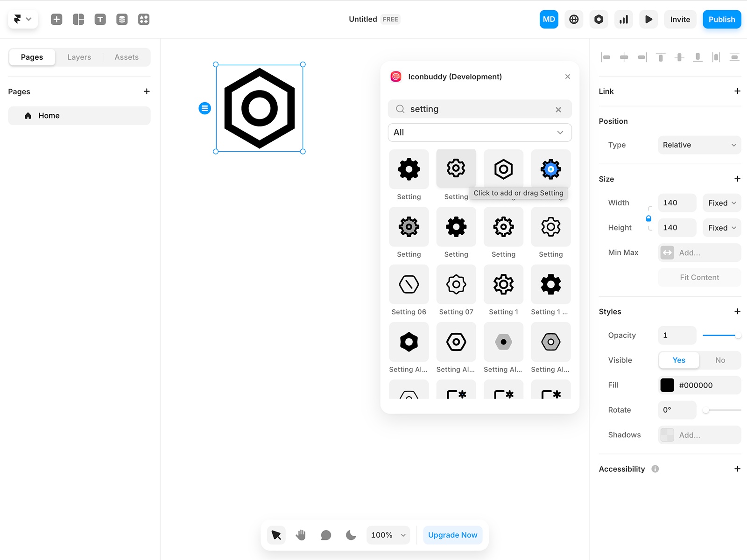Open the Width Fixed sizing dropdown
The image size is (747, 560).
pyautogui.click(x=721, y=203)
